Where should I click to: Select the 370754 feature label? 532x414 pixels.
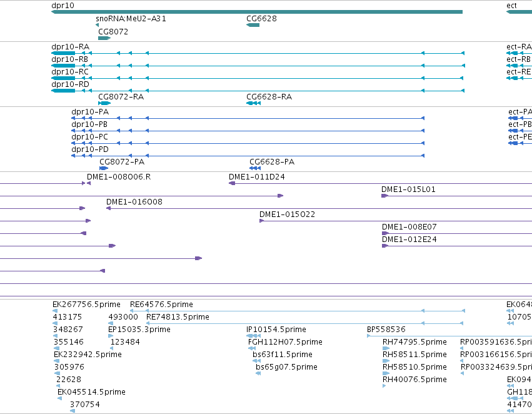point(85,405)
